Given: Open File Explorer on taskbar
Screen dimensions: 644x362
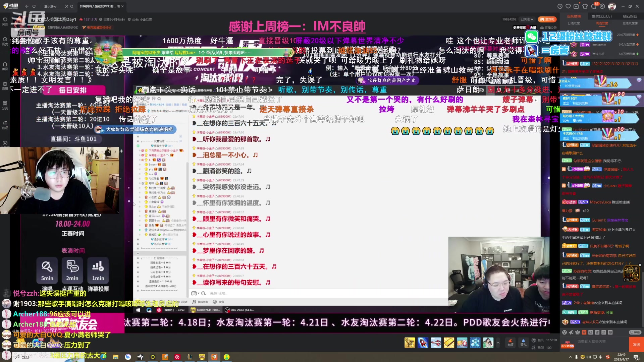Looking at the screenshot, I should pyautogui.click(x=115, y=357).
